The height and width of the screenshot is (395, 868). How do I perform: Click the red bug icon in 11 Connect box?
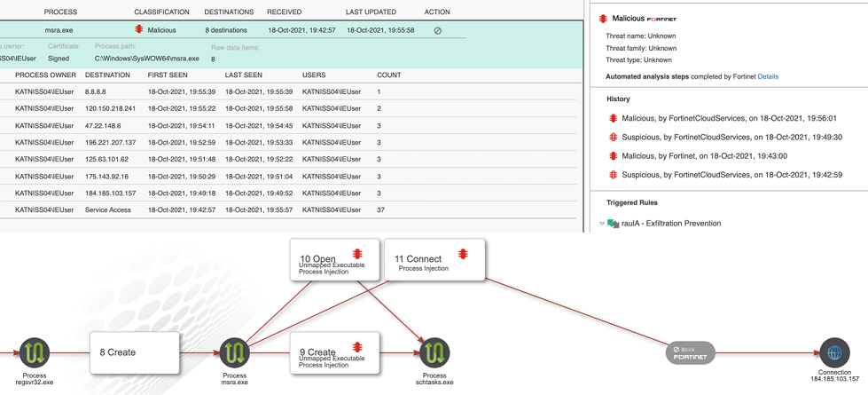point(464,254)
